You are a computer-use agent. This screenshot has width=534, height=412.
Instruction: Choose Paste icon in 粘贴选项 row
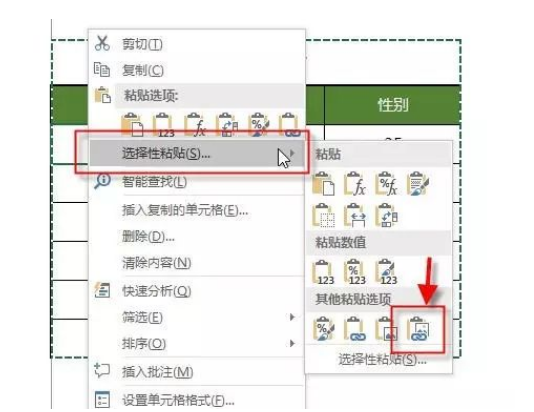click(x=132, y=125)
